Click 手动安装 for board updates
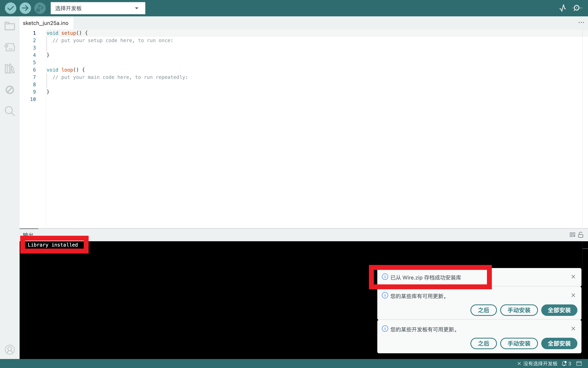588x368 pixels. (519, 343)
